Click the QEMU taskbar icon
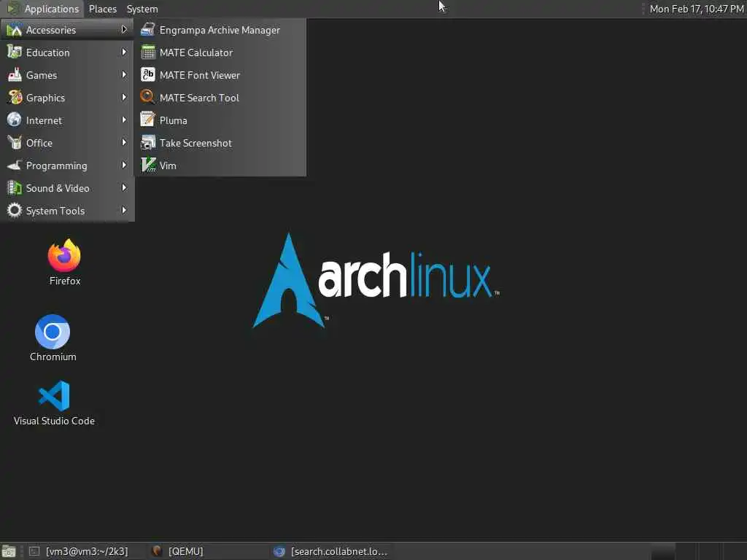The image size is (747, 560). [156, 551]
